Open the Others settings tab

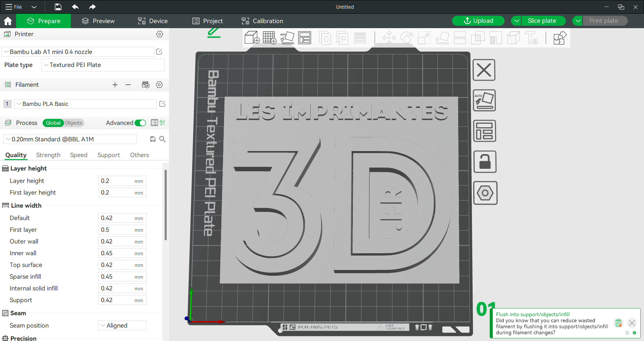[140, 155]
